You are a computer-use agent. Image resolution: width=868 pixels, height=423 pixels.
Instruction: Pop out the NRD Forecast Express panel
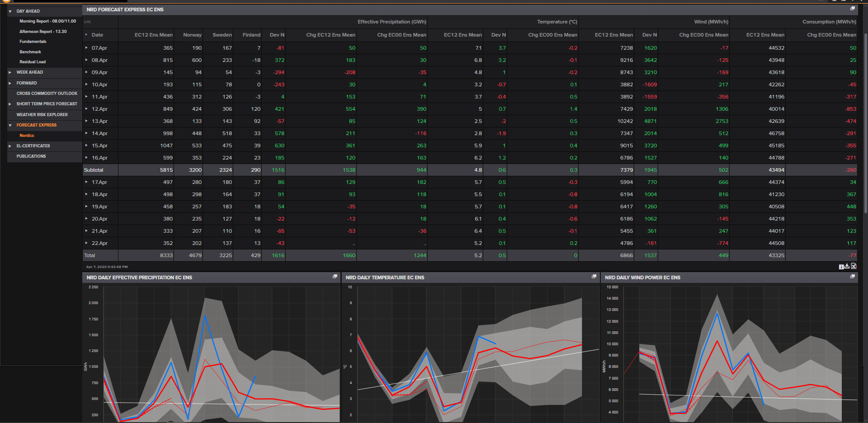coord(853,9)
